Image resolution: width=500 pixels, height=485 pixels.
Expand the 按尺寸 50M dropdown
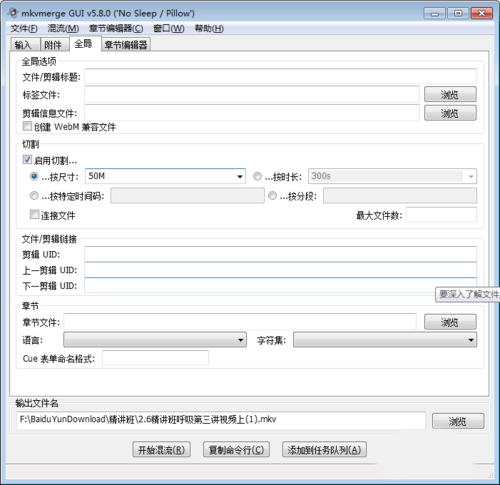click(240, 176)
